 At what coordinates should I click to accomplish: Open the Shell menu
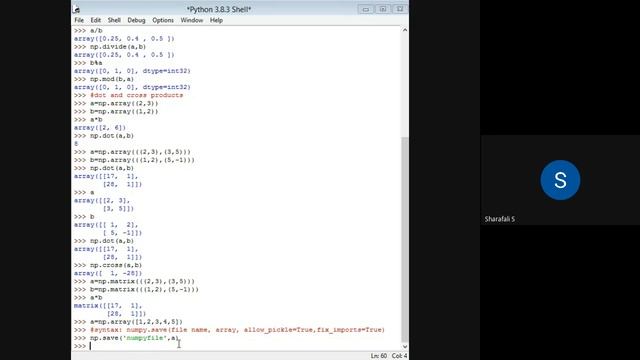(114, 20)
